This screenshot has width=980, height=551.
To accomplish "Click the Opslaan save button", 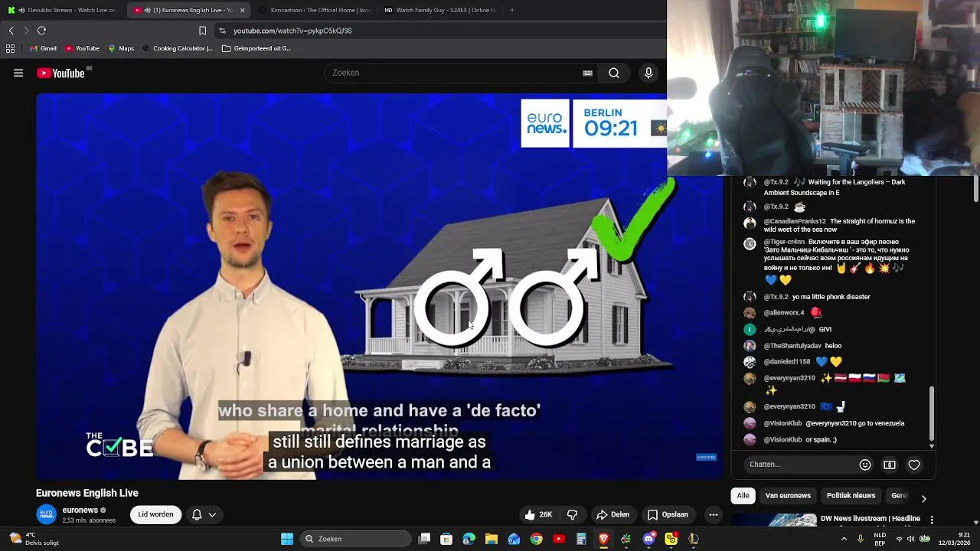I will tap(668, 515).
